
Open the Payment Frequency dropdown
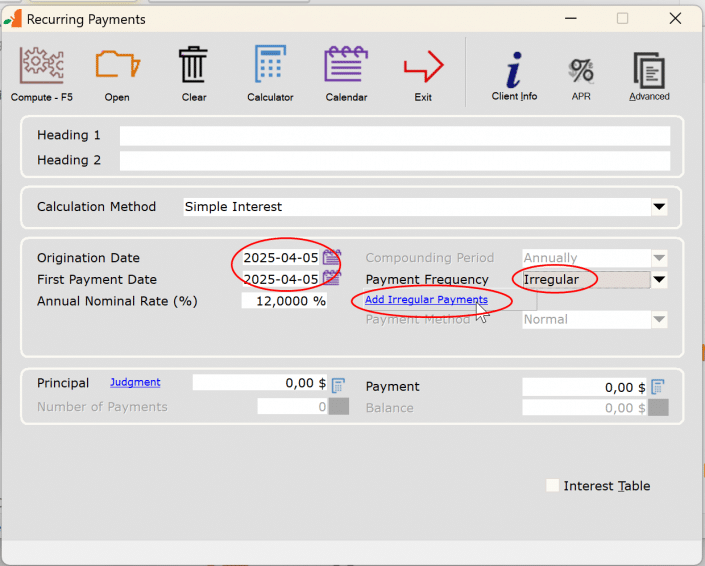(659, 280)
